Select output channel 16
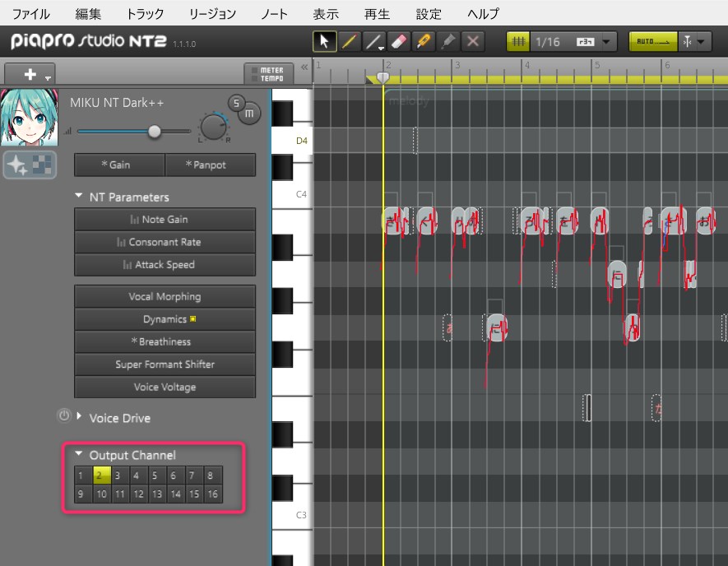This screenshot has width=728, height=566. tap(213, 494)
